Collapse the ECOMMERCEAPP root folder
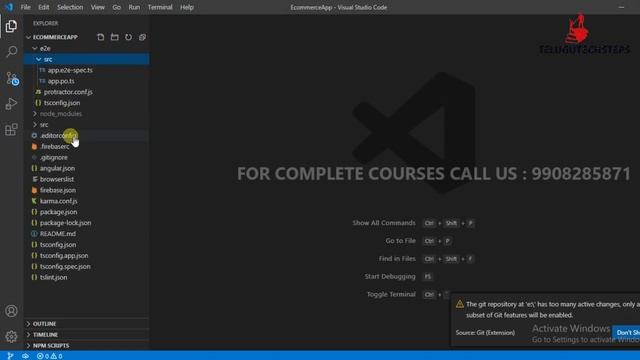 [87, 37]
